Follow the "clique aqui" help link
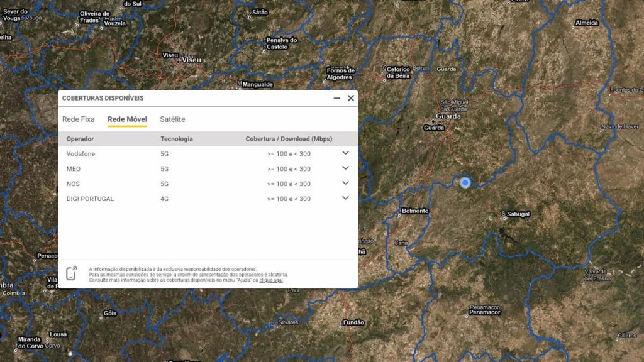Image resolution: width=644 pixels, height=362 pixels. pyautogui.click(x=271, y=280)
